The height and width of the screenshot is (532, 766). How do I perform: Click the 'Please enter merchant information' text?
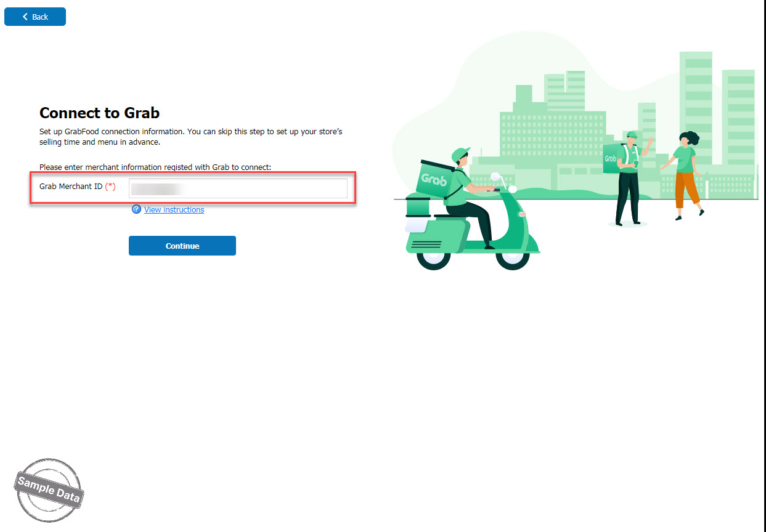click(155, 167)
